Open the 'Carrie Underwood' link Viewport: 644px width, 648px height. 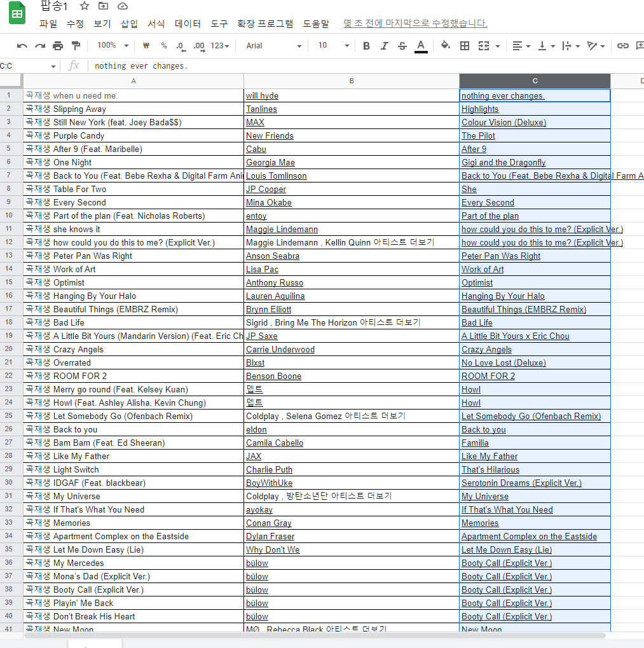click(x=280, y=349)
